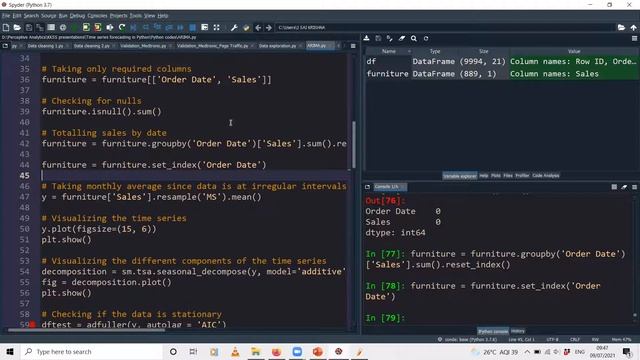Click the Open file folder icon

click(17, 27)
